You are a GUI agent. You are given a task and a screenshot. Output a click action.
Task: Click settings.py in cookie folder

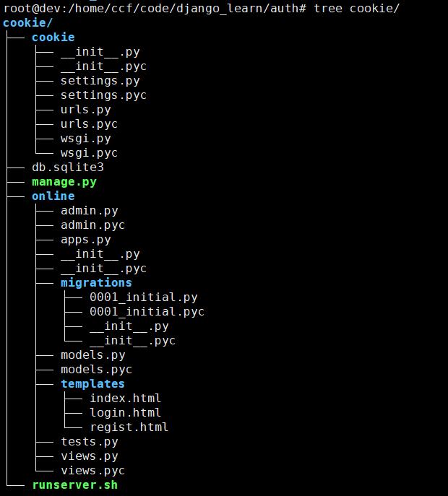point(100,81)
